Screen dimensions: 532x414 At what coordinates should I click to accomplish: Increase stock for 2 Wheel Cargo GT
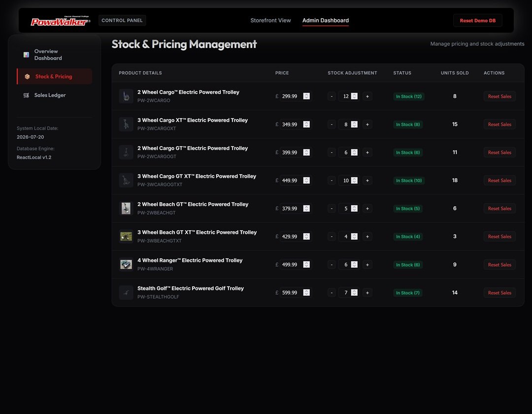point(367,153)
